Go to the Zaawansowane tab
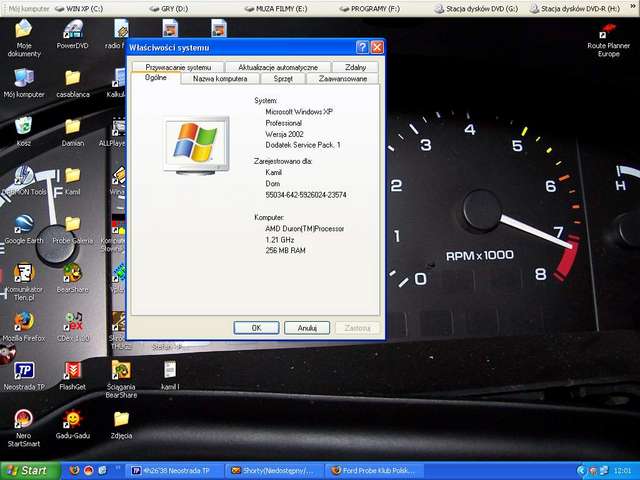The image size is (640, 480). pos(343,78)
